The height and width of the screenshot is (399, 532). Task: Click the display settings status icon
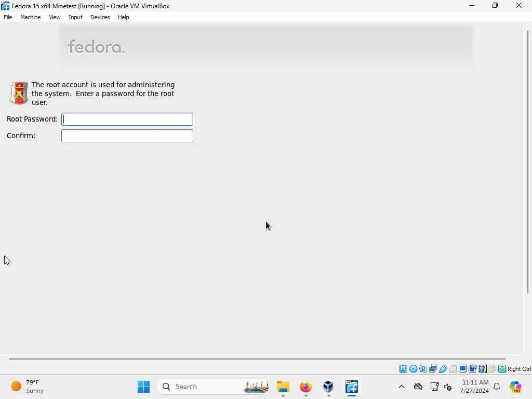coord(462,369)
